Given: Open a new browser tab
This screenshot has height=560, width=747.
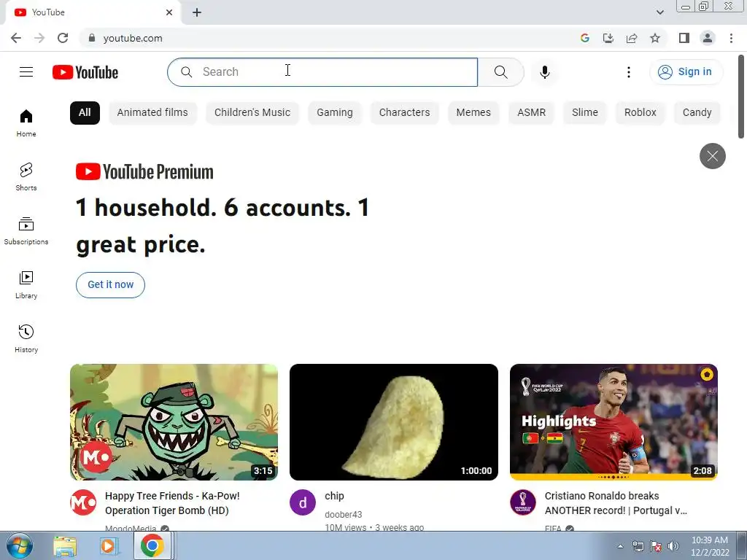Looking at the screenshot, I should (197, 12).
